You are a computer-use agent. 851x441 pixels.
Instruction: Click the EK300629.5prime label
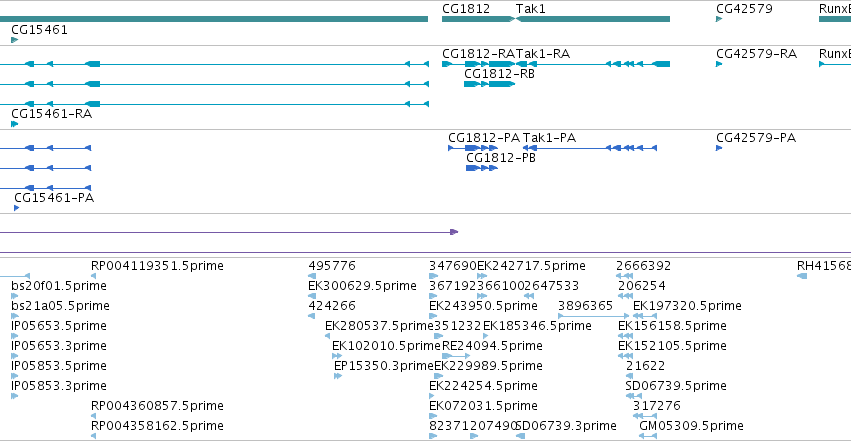click(363, 286)
